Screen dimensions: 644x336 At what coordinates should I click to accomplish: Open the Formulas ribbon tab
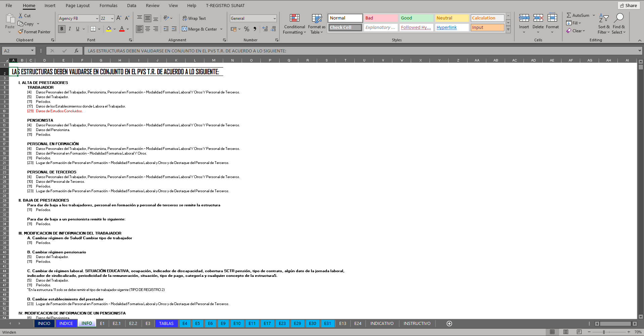click(x=108, y=5)
